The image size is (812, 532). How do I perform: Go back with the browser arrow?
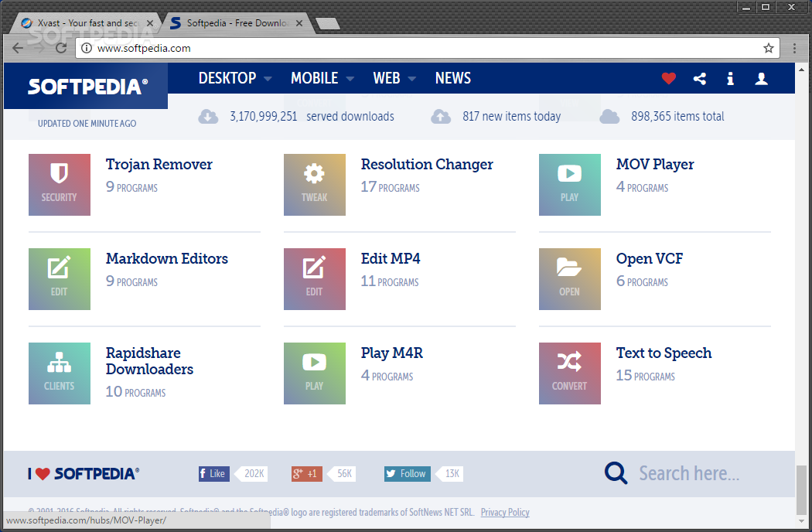pyautogui.click(x=18, y=48)
